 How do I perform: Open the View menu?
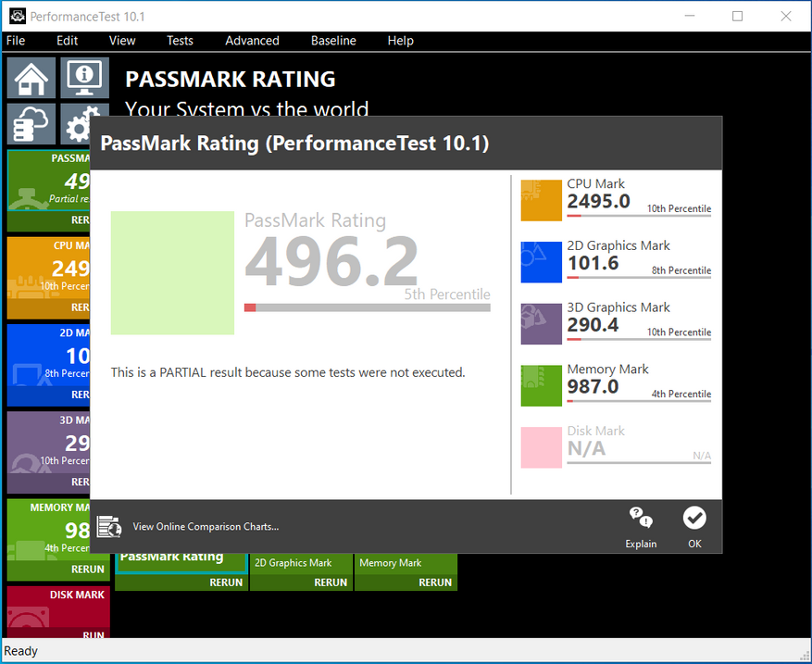(122, 41)
